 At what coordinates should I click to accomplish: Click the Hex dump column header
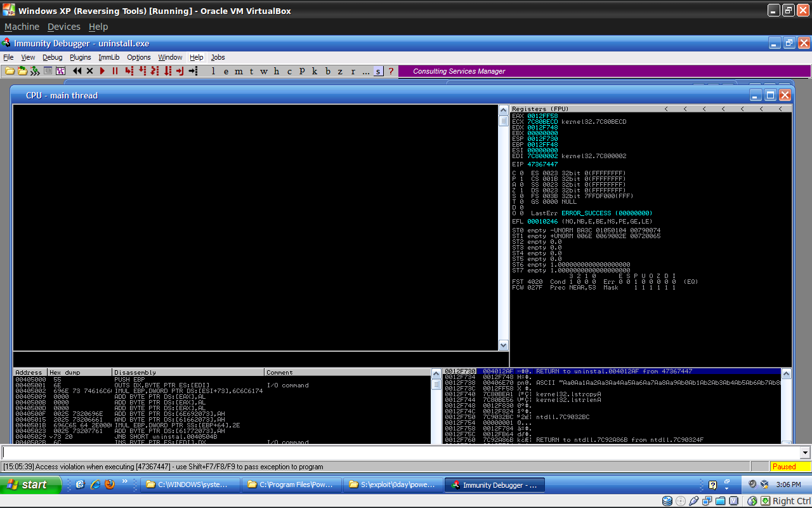pos(79,372)
